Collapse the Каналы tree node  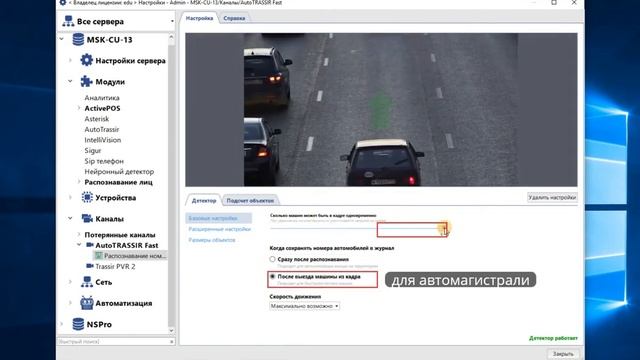click(70, 219)
